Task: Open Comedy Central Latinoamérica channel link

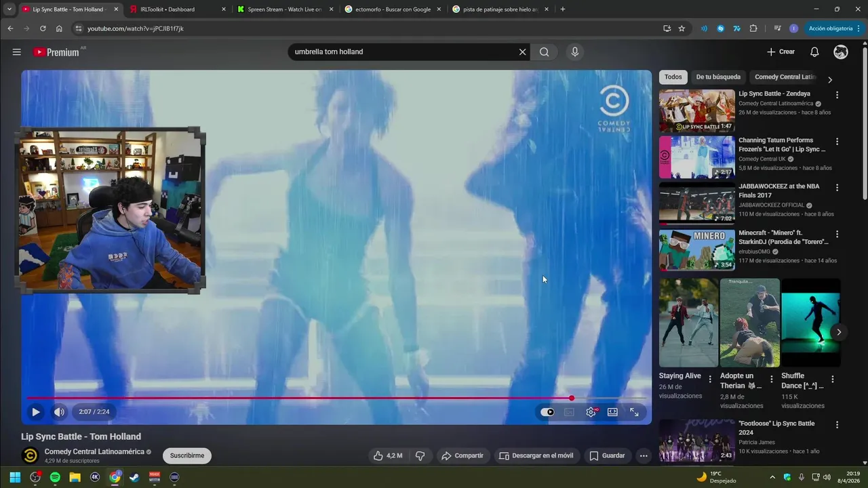Action: tap(94, 451)
